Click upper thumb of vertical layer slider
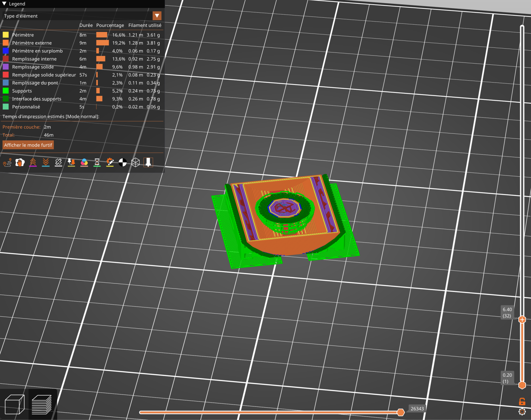Image resolution: width=531 pixels, height=420 pixels. pyautogui.click(x=522, y=320)
